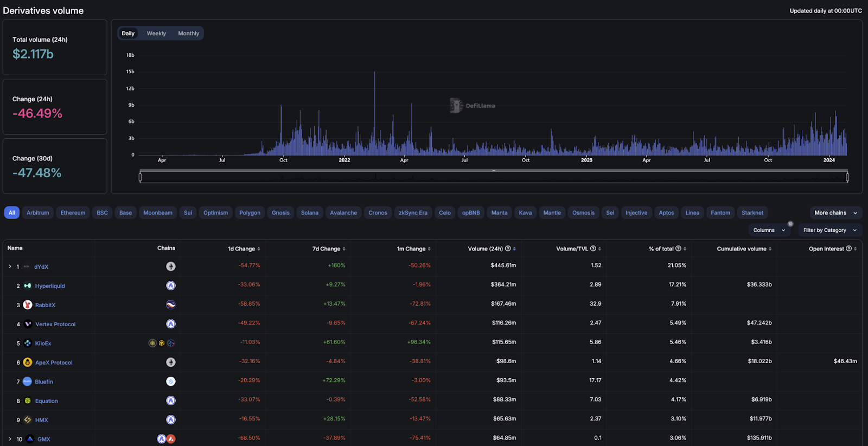Image resolution: width=868 pixels, height=446 pixels.
Task: Click the % of total help icon
Action: 678,249
